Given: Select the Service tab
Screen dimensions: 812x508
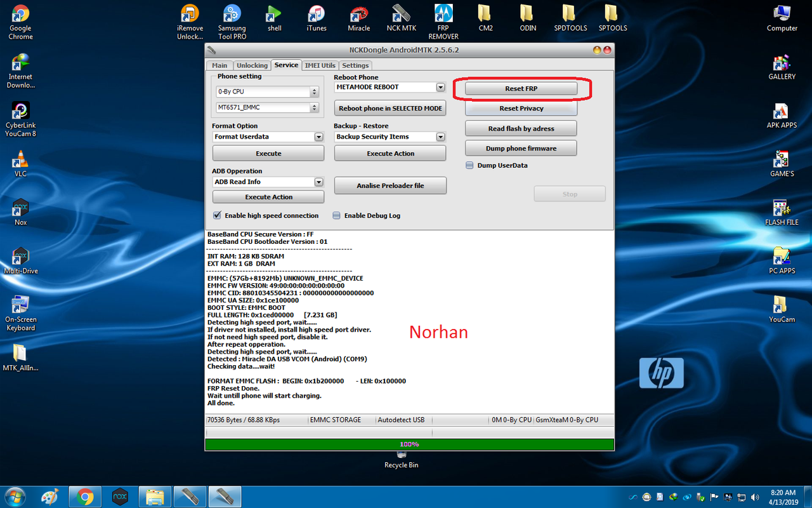Looking at the screenshot, I should tap(286, 65).
